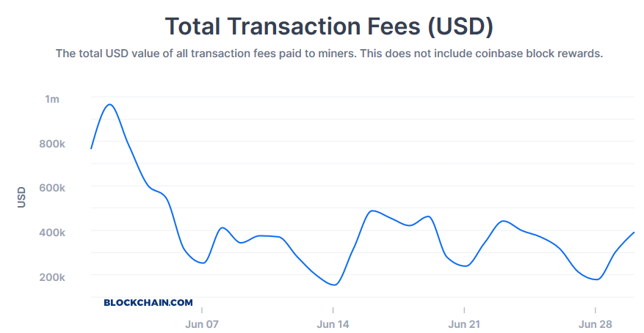Click the 600k y-axis label
The width and height of the screenshot is (644, 333).
pos(52,188)
